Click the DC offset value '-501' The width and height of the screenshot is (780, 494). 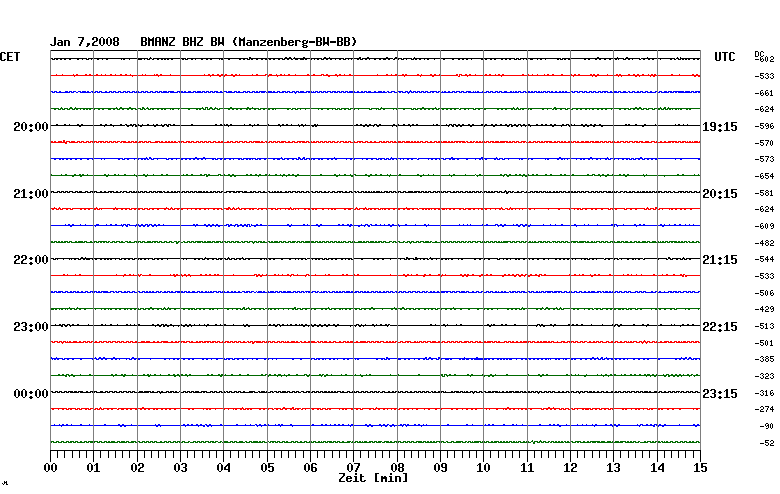(764, 343)
